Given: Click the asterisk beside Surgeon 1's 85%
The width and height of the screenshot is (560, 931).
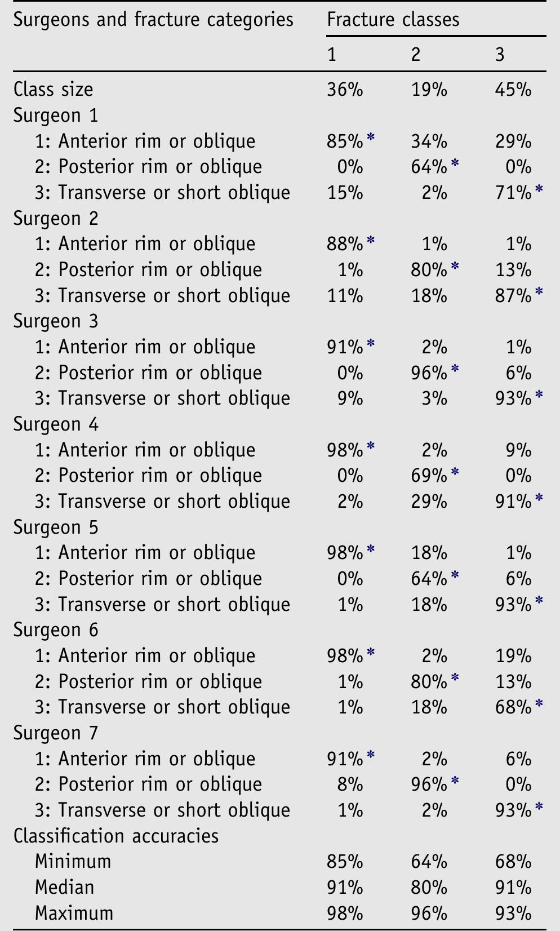Looking at the screenshot, I should (371, 138).
